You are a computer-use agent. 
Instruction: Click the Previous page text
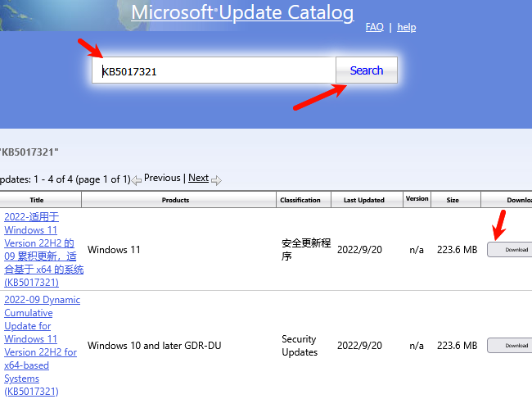162,178
